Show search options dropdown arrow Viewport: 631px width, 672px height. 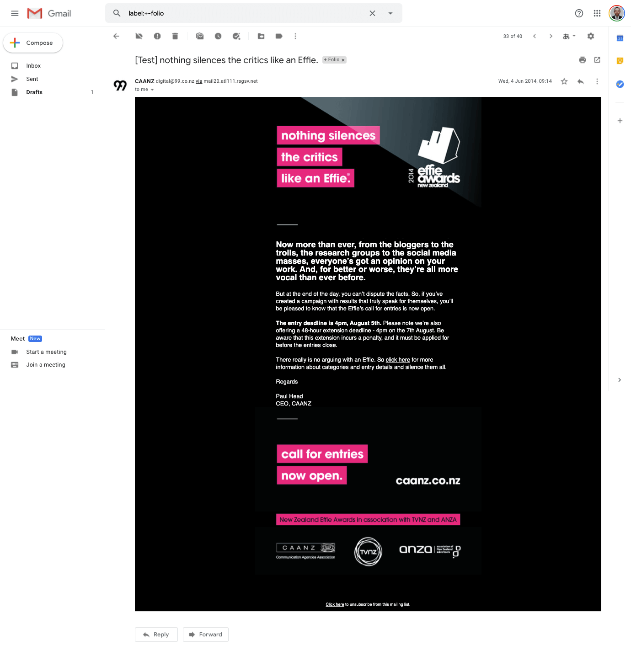point(390,13)
